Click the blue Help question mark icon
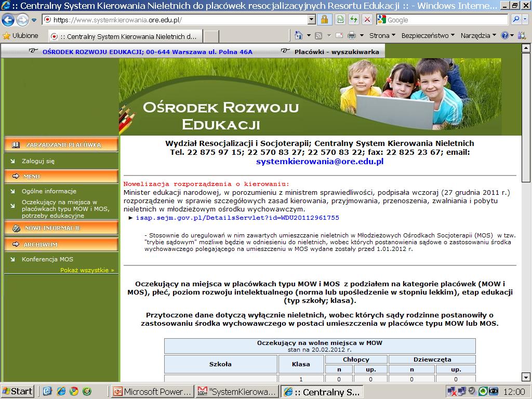Screen dimensions: 532x399 505,35
